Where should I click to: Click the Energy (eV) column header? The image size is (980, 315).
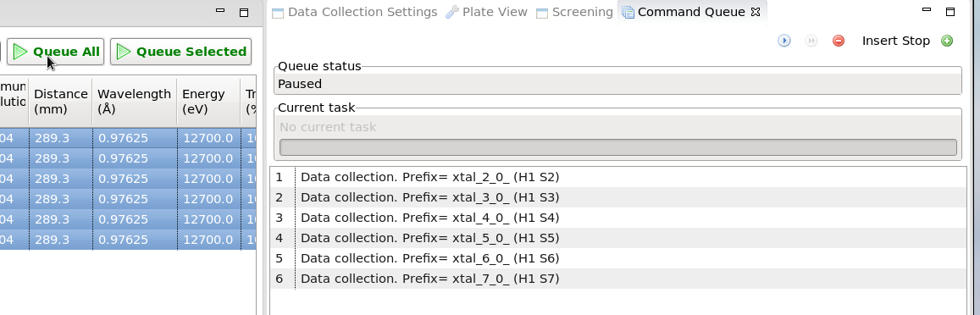[x=208, y=102]
